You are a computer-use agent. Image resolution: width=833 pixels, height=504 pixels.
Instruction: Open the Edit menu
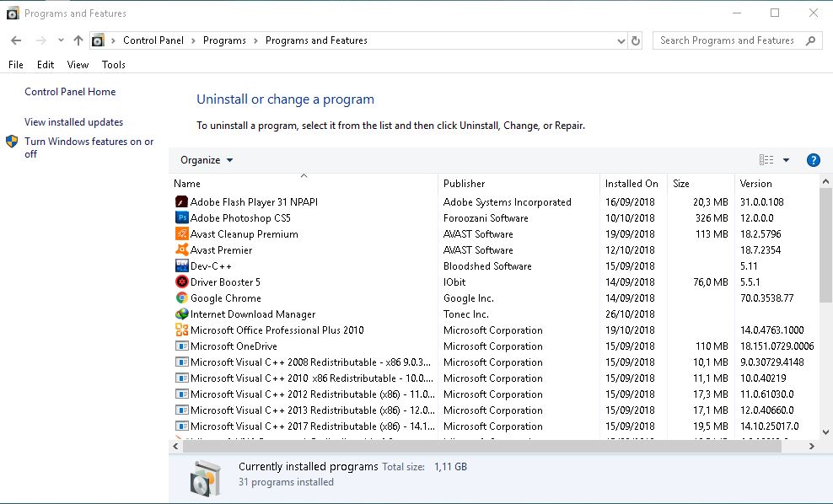coord(46,65)
